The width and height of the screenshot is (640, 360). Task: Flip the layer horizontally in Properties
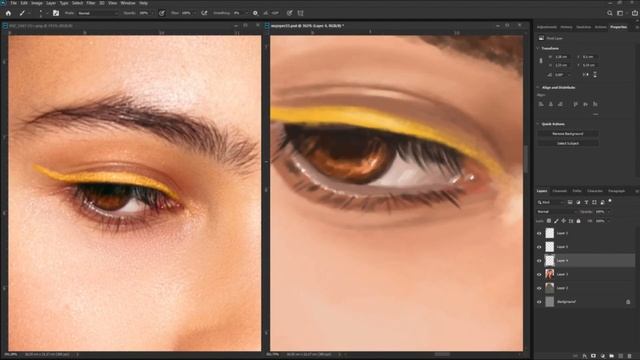(586, 75)
